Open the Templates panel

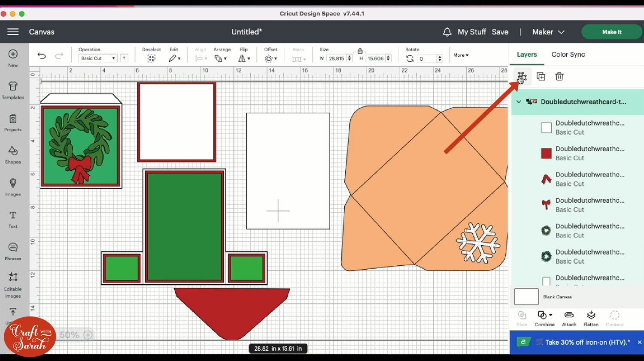[13, 90]
